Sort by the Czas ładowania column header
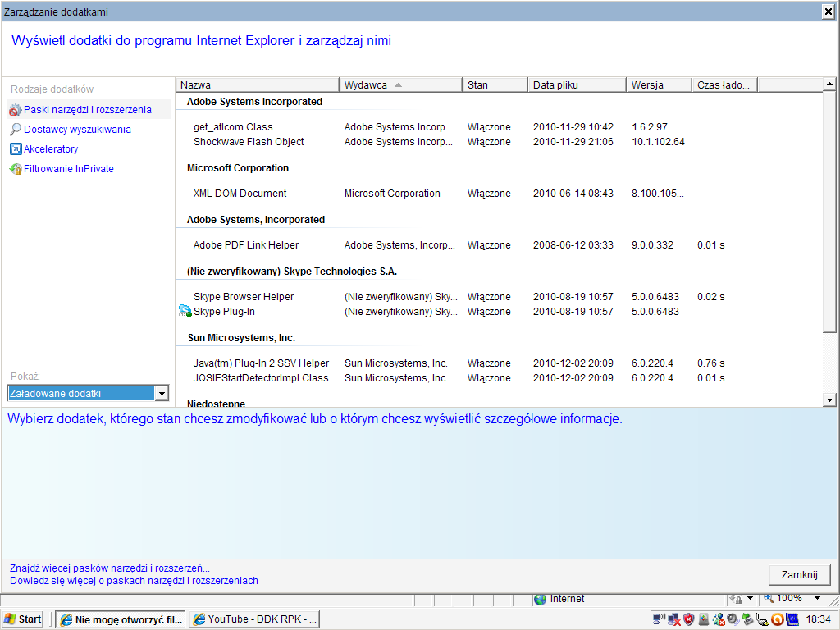840x630 pixels. 724,84
